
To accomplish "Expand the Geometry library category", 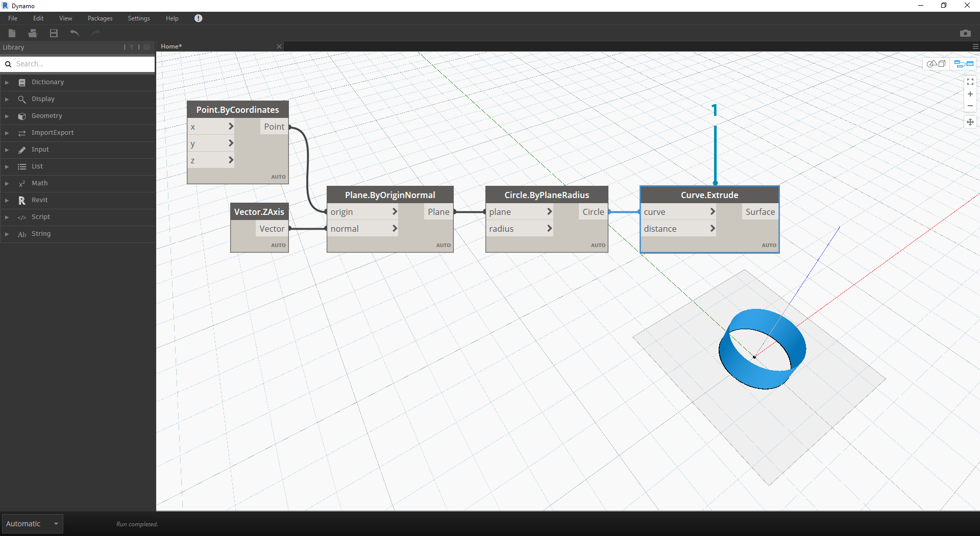I will pos(46,116).
